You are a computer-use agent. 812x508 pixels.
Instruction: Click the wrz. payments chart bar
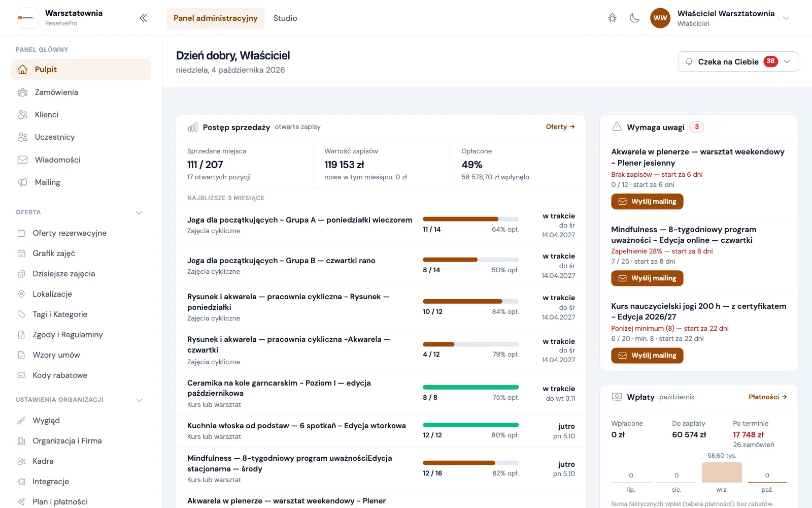pos(722,472)
